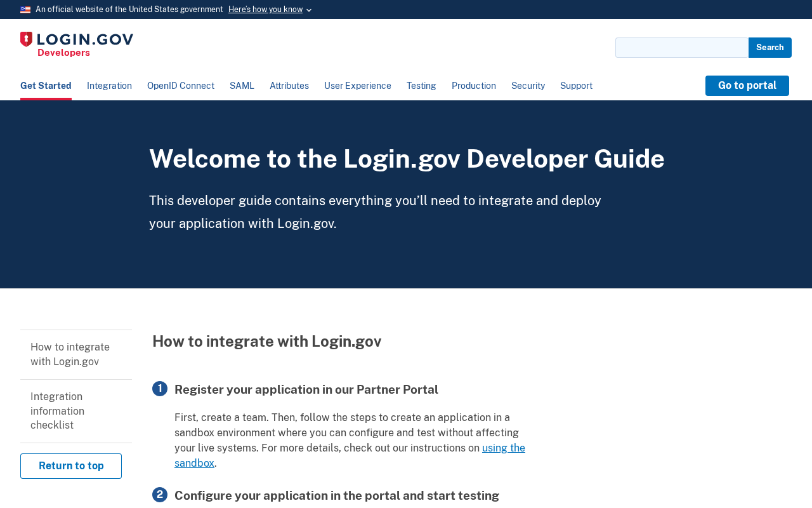
Task: Select Production in the navigation
Action: pyautogui.click(x=474, y=86)
